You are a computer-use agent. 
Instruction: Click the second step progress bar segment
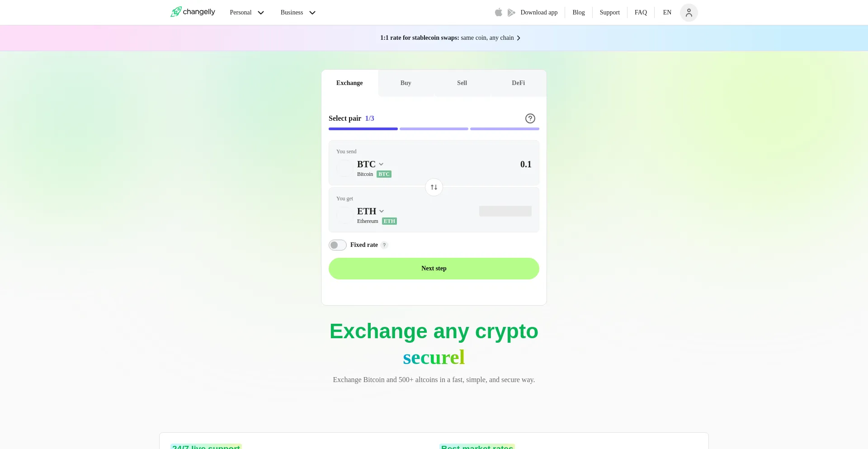pos(434,129)
